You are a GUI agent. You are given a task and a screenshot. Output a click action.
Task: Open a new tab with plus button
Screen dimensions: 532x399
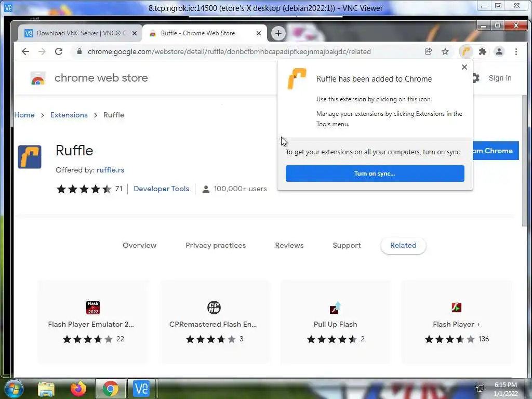coord(278,33)
